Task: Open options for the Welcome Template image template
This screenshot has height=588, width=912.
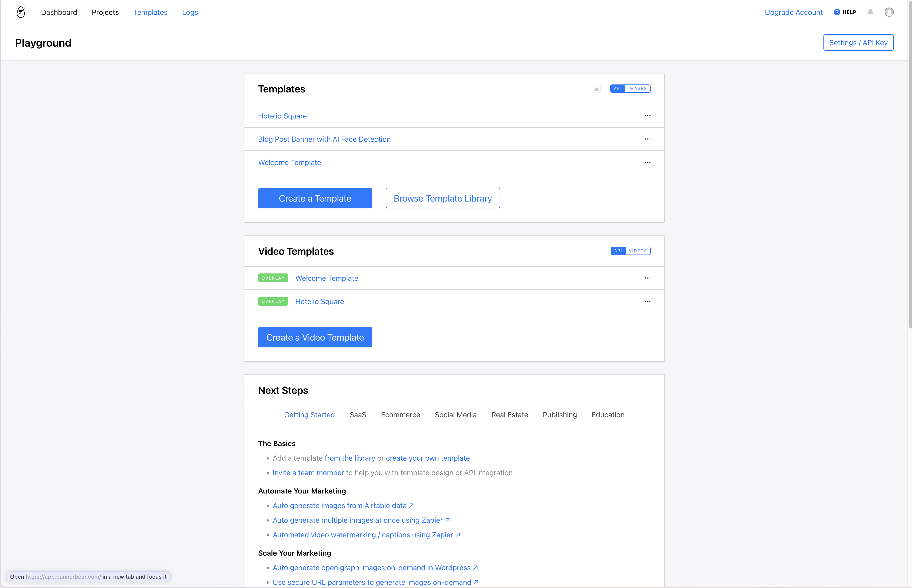Action: pyautogui.click(x=647, y=162)
